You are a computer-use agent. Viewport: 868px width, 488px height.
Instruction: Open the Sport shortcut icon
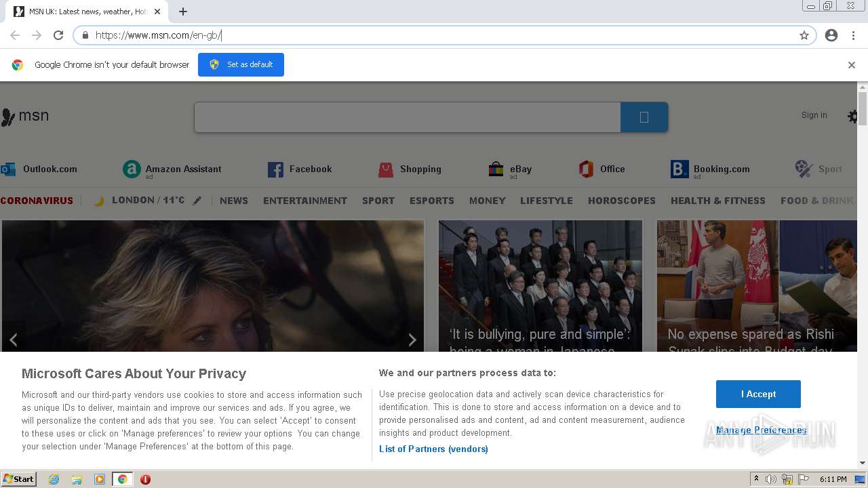click(804, 169)
